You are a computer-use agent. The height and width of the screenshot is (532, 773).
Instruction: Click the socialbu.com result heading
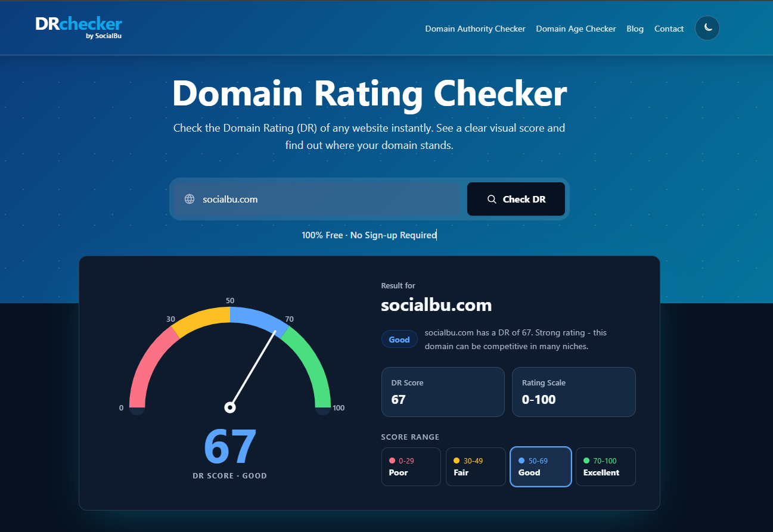(x=437, y=306)
